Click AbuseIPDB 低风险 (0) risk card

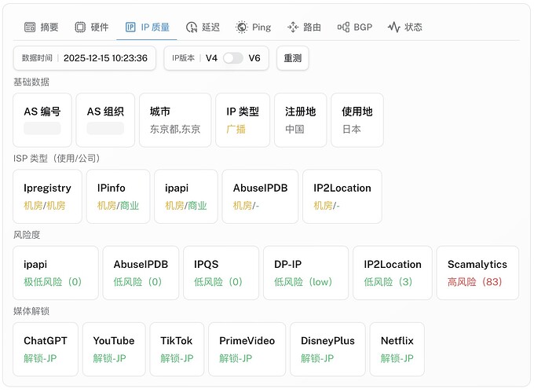click(141, 273)
